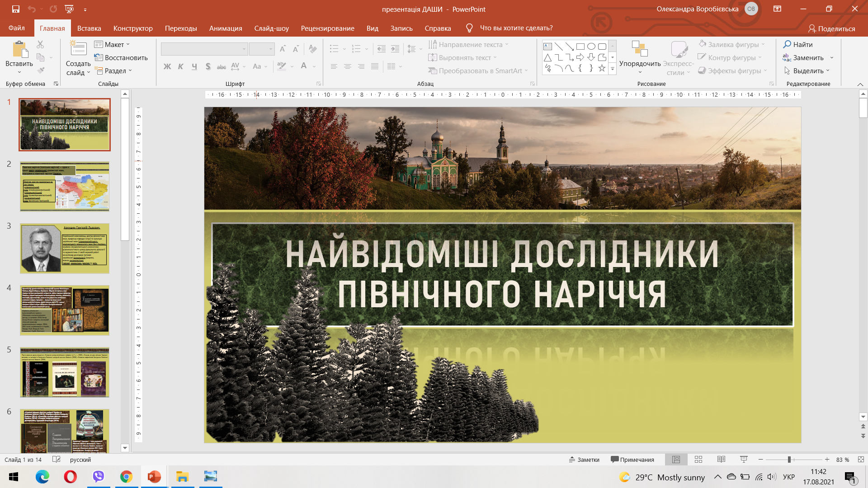
Task: Open the Файл menu
Action: [x=17, y=28]
